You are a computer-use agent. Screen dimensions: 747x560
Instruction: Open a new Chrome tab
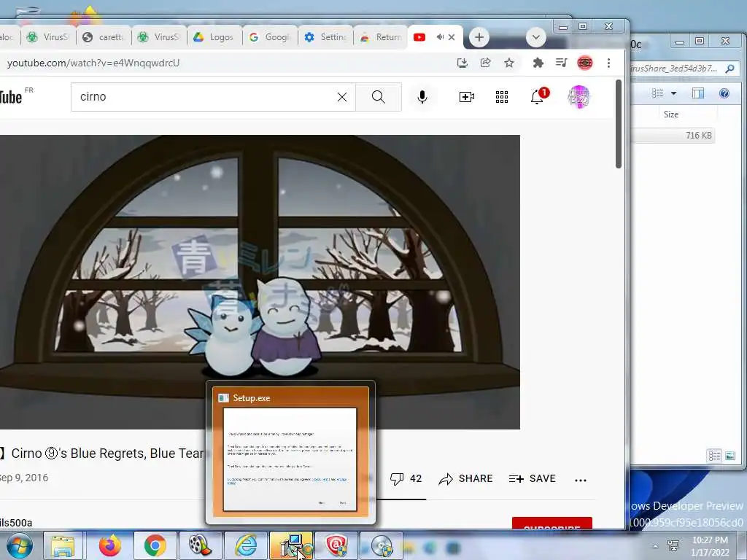(x=479, y=37)
